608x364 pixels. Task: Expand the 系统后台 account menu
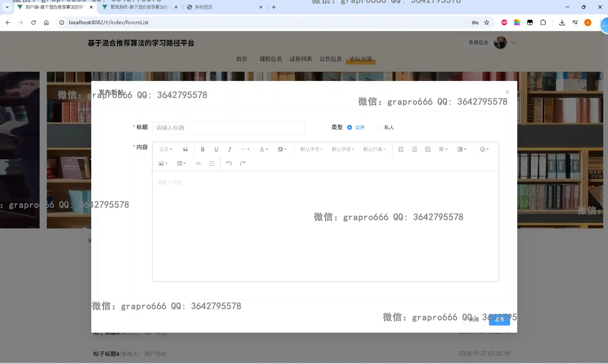pos(513,43)
